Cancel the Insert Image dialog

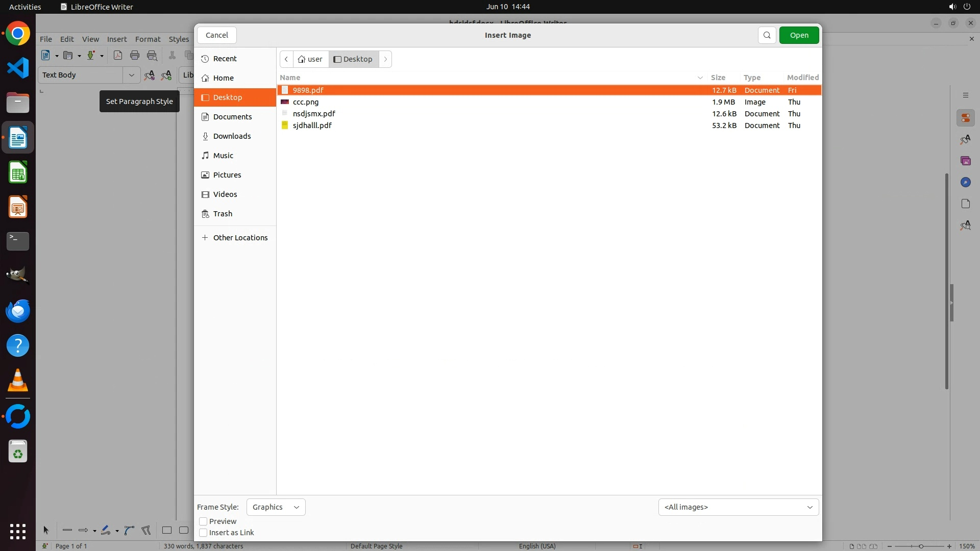pos(217,35)
